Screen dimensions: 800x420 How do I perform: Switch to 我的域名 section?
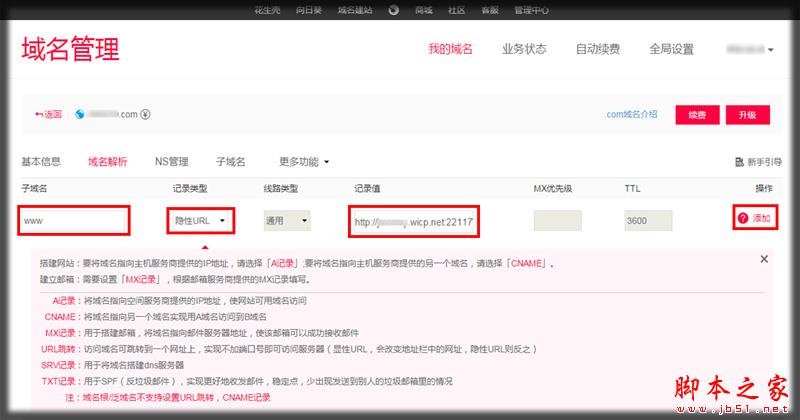(450, 49)
